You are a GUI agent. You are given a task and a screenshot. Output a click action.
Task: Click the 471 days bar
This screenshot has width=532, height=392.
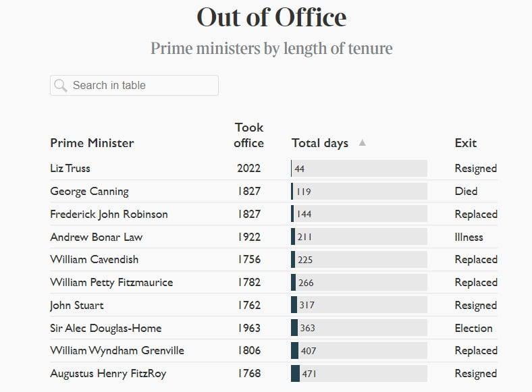(358, 374)
